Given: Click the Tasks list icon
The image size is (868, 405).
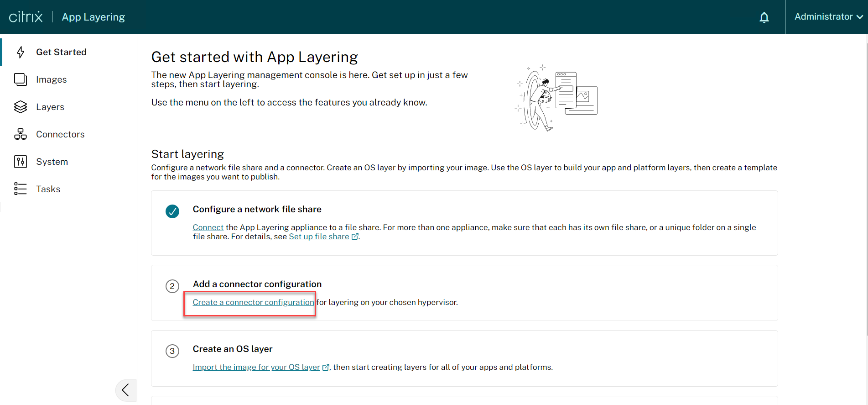Looking at the screenshot, I should tap(21, 189).
